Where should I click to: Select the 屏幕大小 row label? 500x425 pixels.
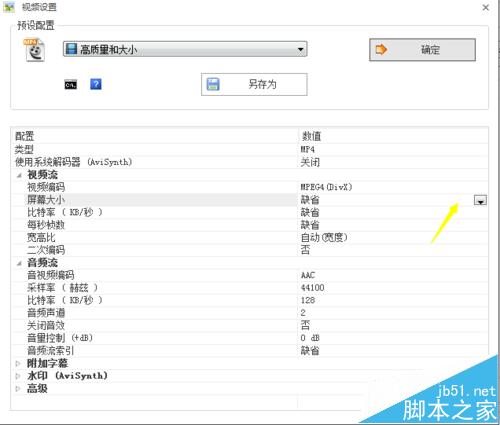46,200
